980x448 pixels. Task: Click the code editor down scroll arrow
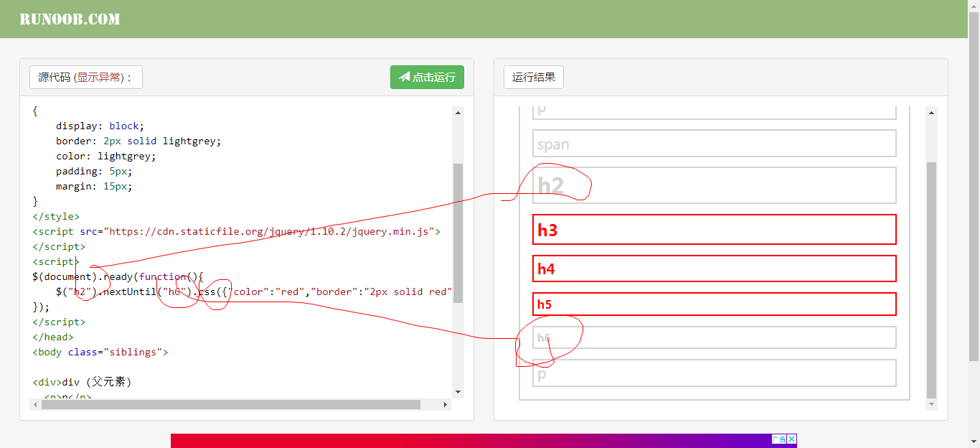[458, 392]
